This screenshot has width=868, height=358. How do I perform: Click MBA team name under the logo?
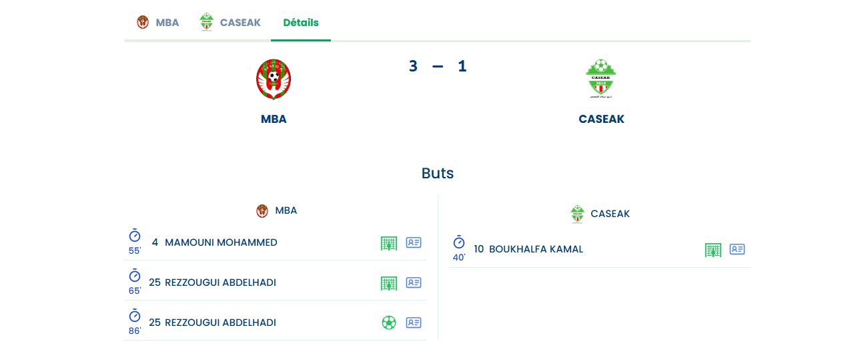coord(274,120)
